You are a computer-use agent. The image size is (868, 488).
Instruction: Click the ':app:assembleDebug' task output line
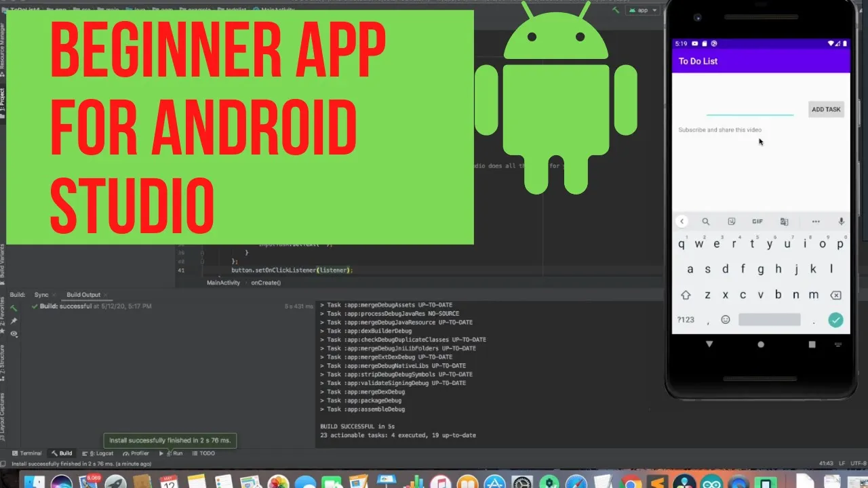pyautogui.click(x=362, y=409)
